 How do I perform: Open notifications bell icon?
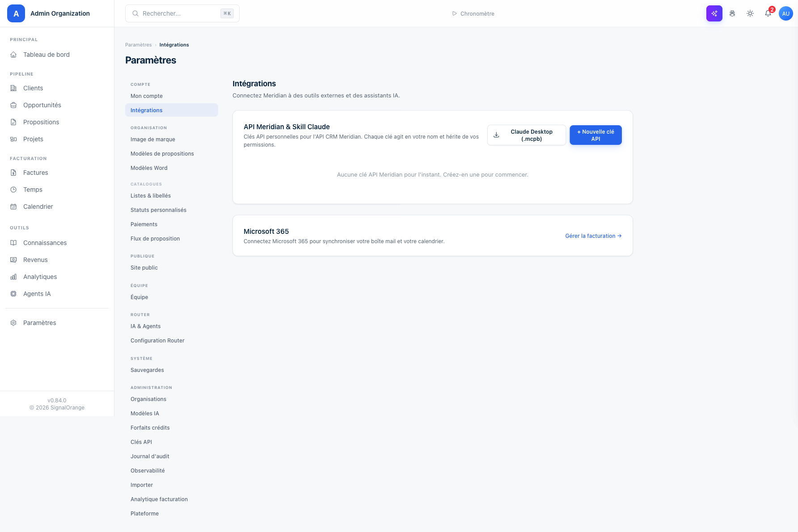(768, 13)
